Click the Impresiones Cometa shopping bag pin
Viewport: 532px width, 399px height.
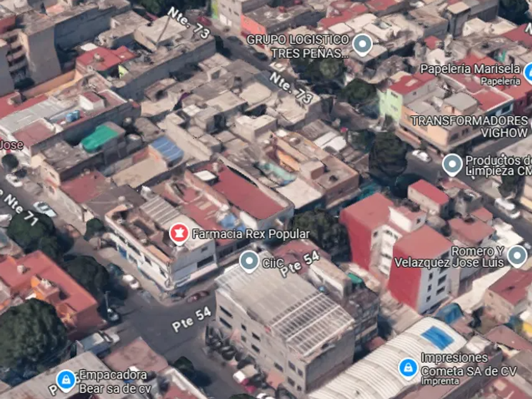pyautogui.click(x=408, y=369)
